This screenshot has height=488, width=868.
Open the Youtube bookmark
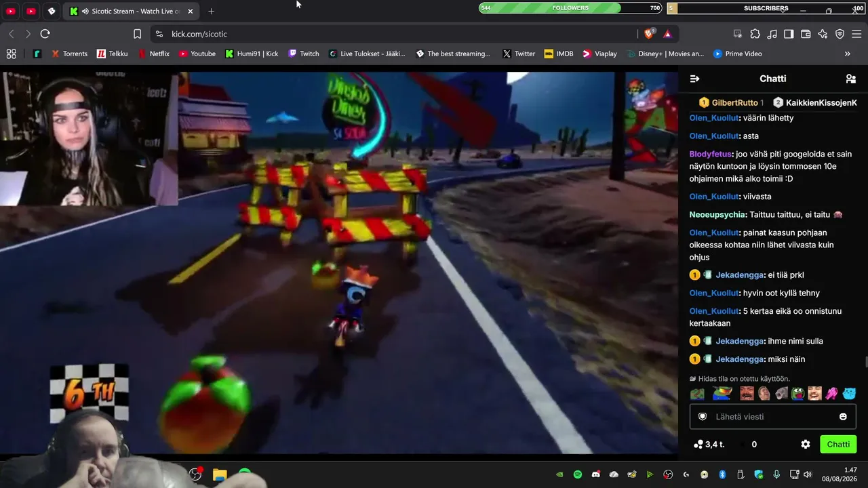[x=197, y=54]
